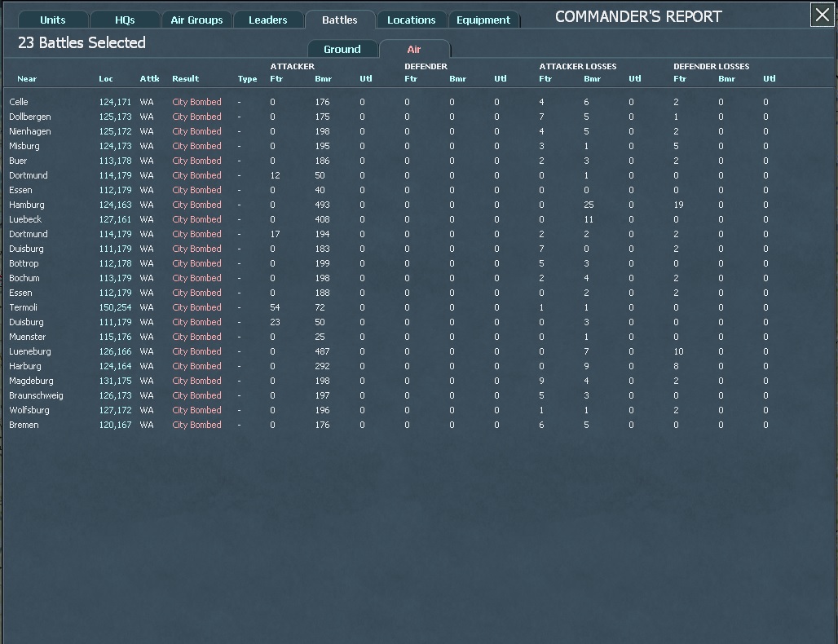
Task: Open location 125,173 for Dollbergen
Action: (x=115, y=117)
